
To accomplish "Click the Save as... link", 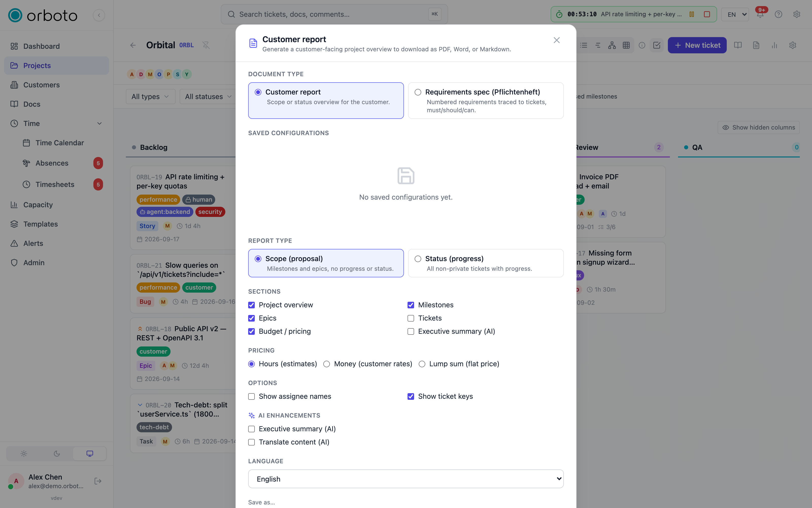I will pyautogui.click(x=261, y=502).
